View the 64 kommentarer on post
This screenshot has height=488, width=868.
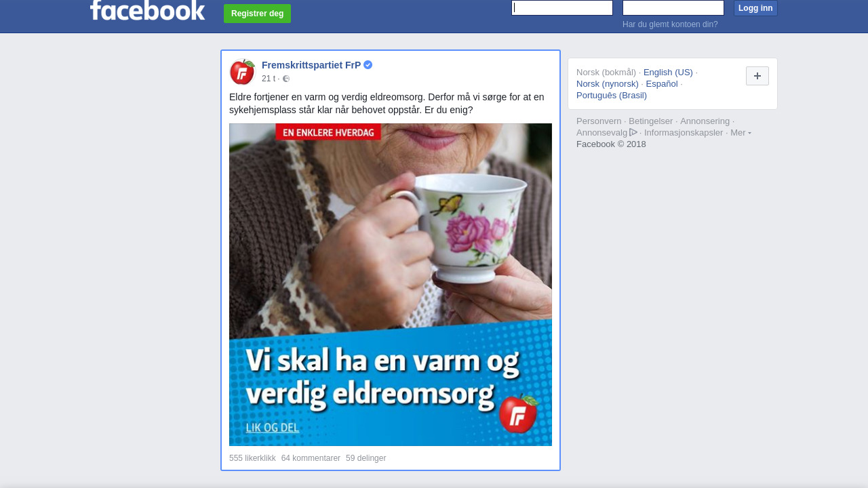click(x=311, y=458)
